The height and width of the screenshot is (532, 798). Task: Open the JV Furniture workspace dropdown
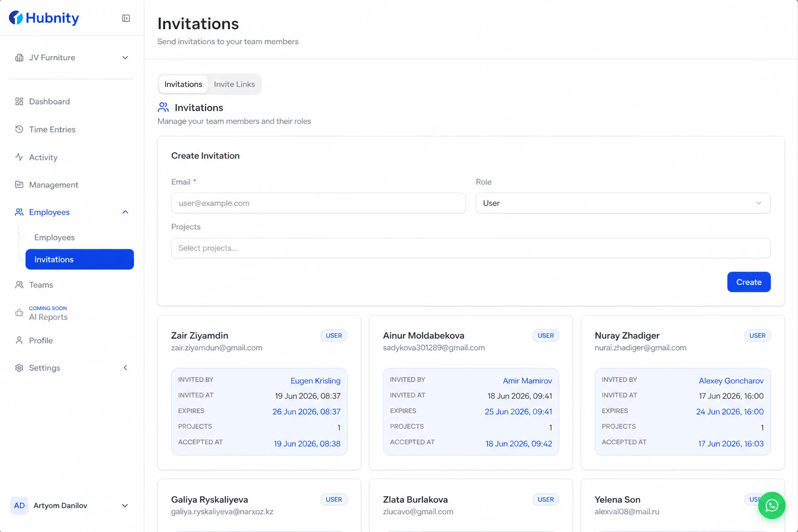point(71,58)
